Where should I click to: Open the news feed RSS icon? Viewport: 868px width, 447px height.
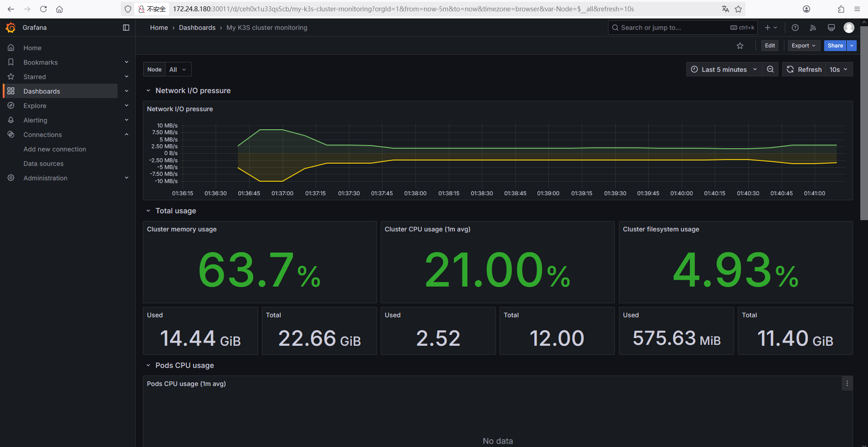point(813,28)
